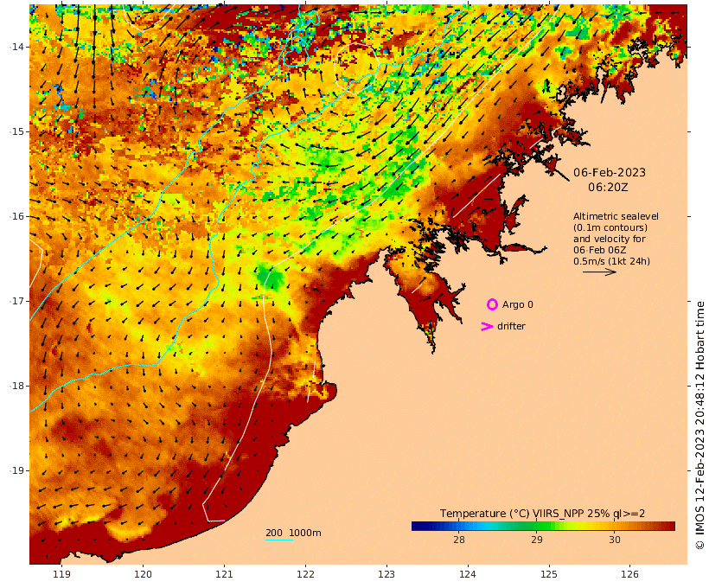Click the 124 longitude axis label
Viewport: 709px width, 588px height.
(468, 574)
